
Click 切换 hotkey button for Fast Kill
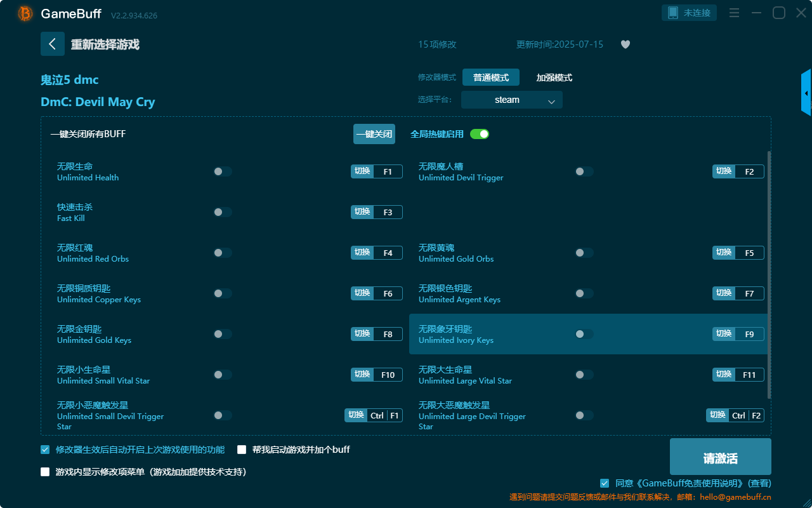coord(362,212)
